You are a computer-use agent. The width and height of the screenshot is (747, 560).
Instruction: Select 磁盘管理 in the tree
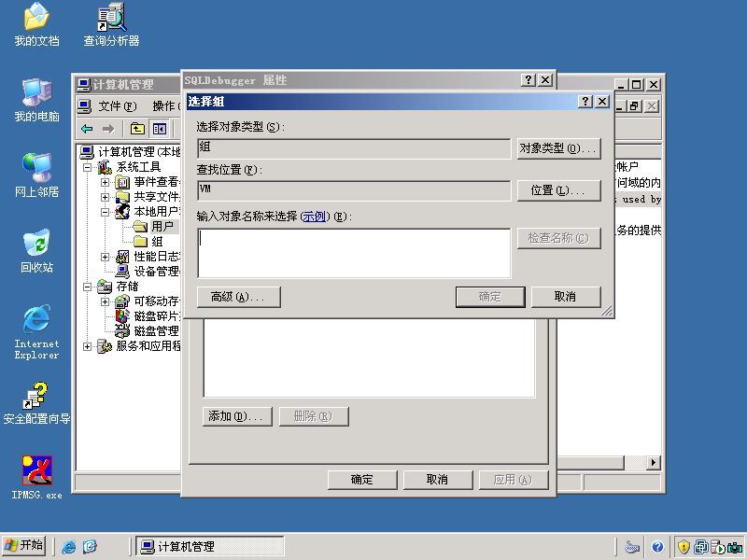156,331
